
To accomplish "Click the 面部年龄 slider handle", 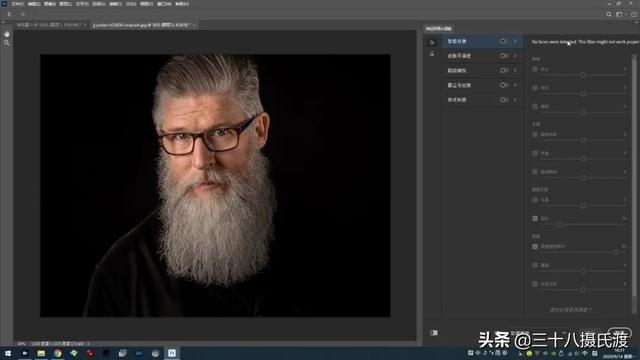I will [x=583, y=140].
